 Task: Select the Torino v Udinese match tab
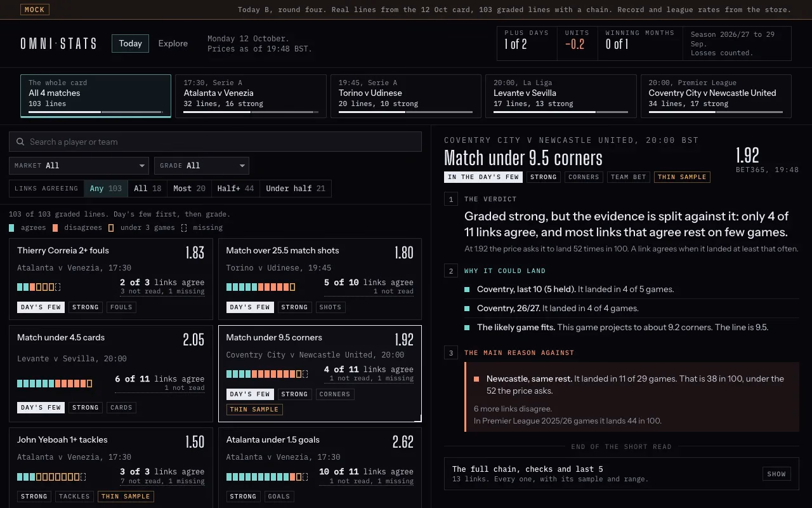406,96
